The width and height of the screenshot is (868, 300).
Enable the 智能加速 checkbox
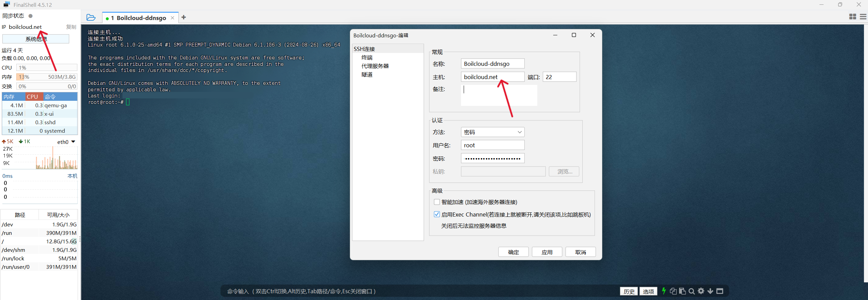437,202
